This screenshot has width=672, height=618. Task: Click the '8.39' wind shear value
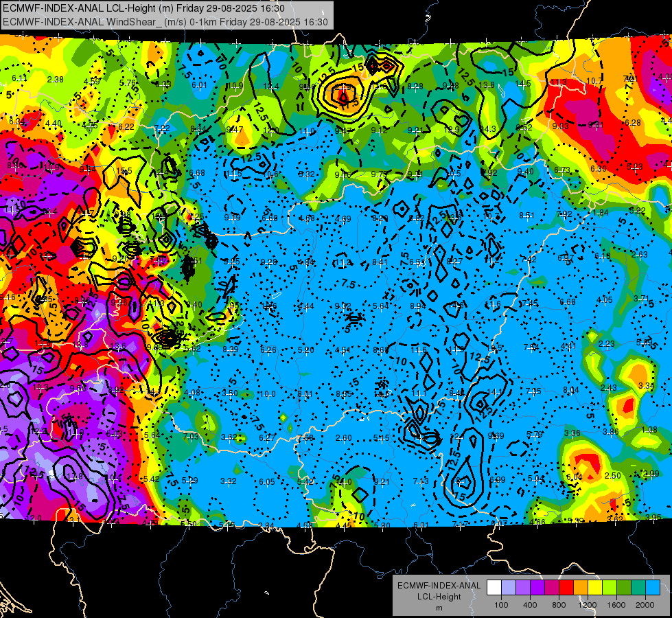coord(230,350)
